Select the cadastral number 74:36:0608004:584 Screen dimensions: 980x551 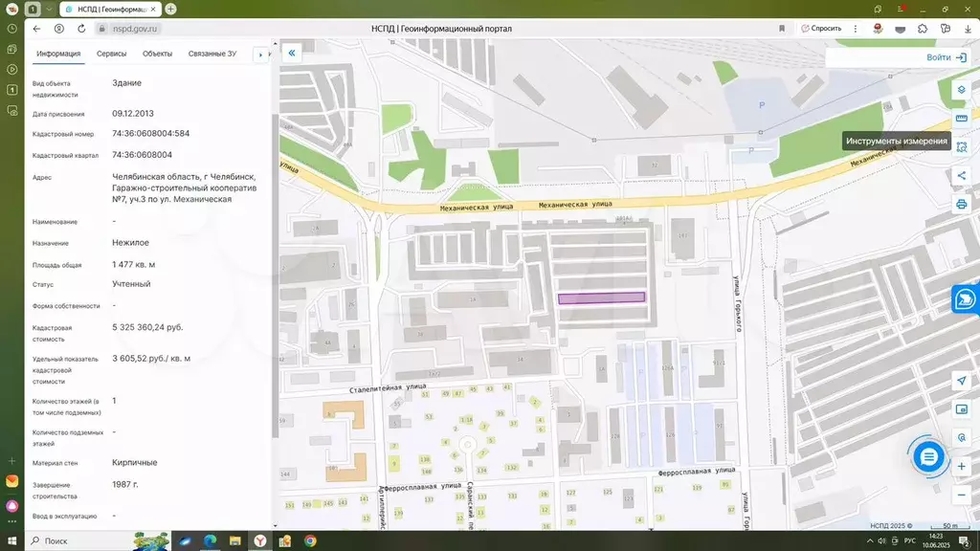click(x=150, y=134)
